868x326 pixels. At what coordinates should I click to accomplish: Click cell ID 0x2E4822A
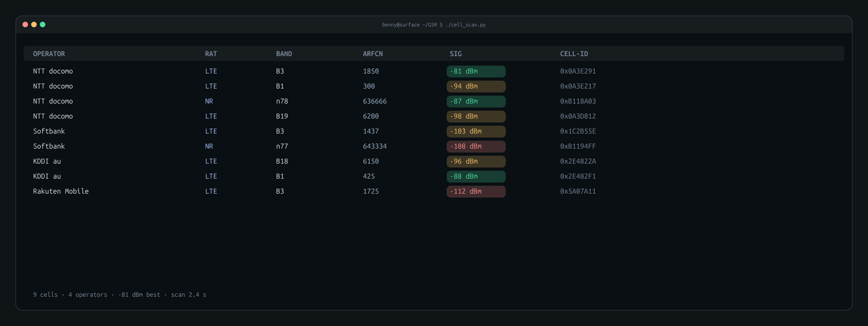578,161
